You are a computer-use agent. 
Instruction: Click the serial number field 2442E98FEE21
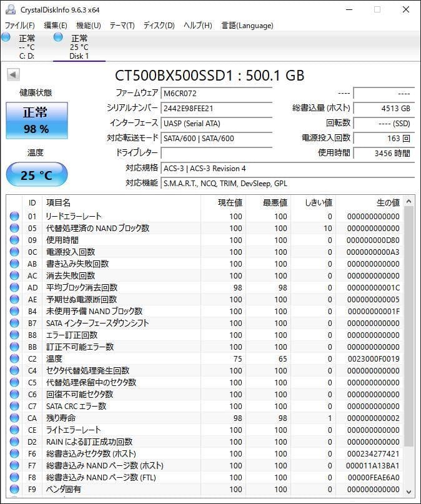click(217, 108)
